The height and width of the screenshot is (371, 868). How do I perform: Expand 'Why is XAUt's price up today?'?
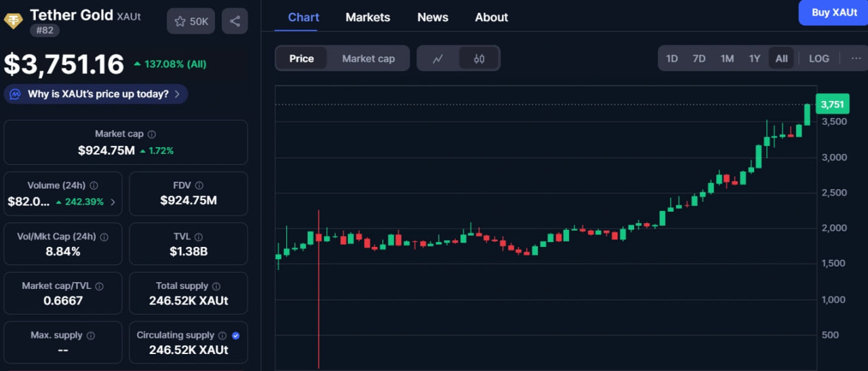[96, 94]
